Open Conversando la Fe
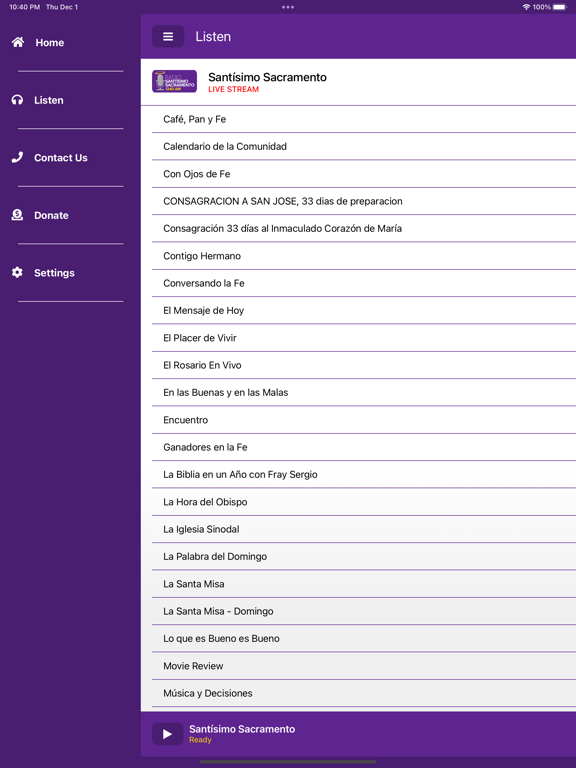 point(364,283)
